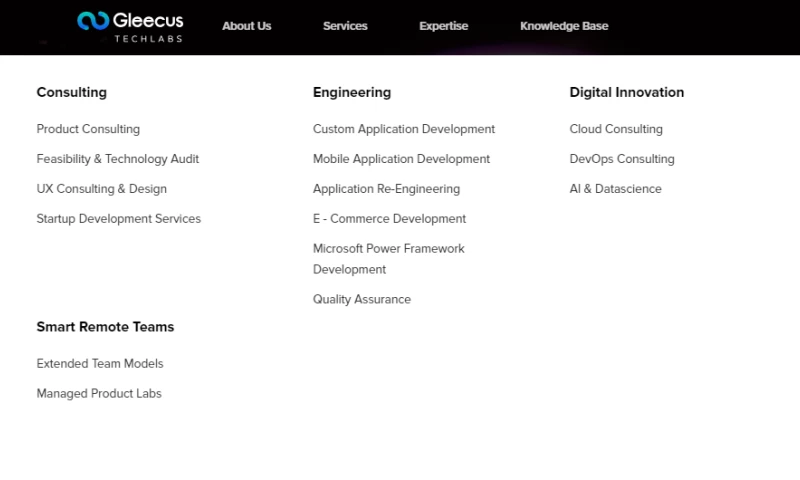Click Custom Application Development link

(x=404, y=129)
